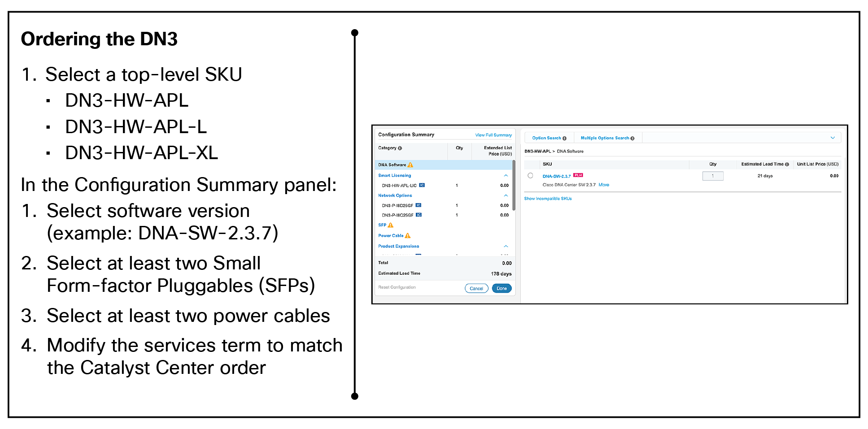Expand the search panel dropdown chevron
868x429 pixels.
point(833,138)
